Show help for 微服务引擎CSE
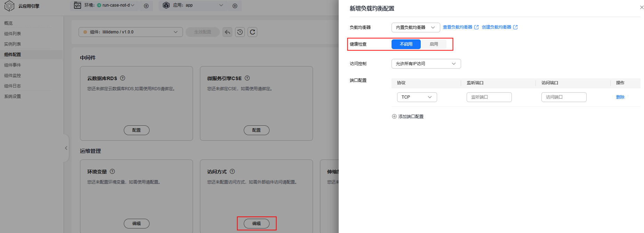This screenshot has height=233, width=644. 247,78
